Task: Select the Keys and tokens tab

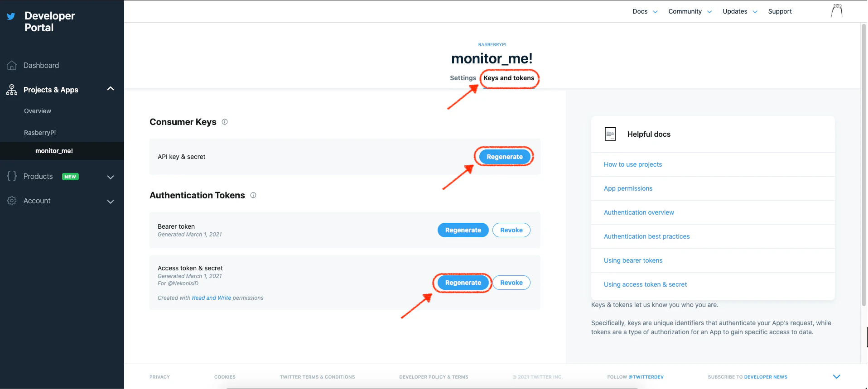Action: pyautogui.click(x=509, y=78)
